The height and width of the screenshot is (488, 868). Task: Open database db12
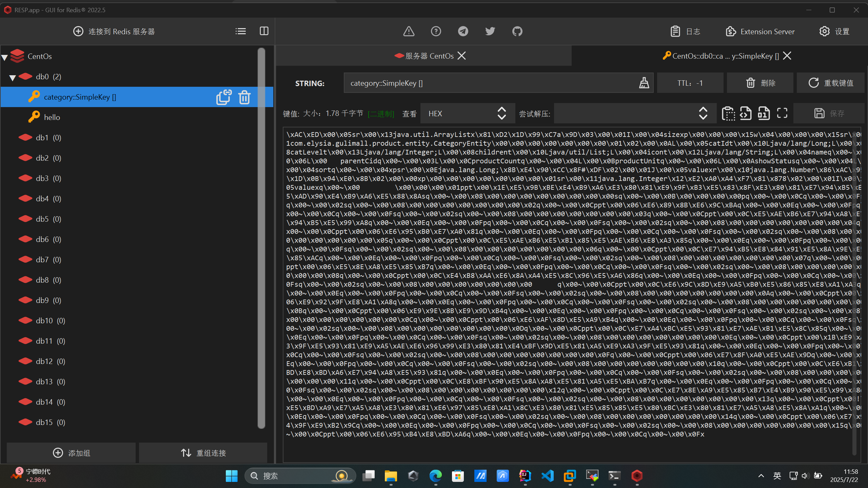pyautogui.click(x=51, y=361)
